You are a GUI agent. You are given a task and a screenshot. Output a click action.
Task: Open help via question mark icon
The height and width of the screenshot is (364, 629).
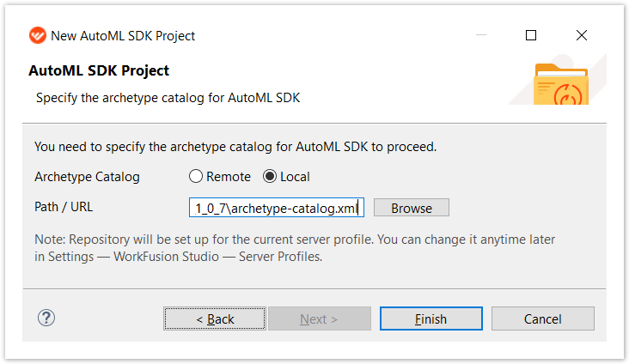click(x=46, y=318)
